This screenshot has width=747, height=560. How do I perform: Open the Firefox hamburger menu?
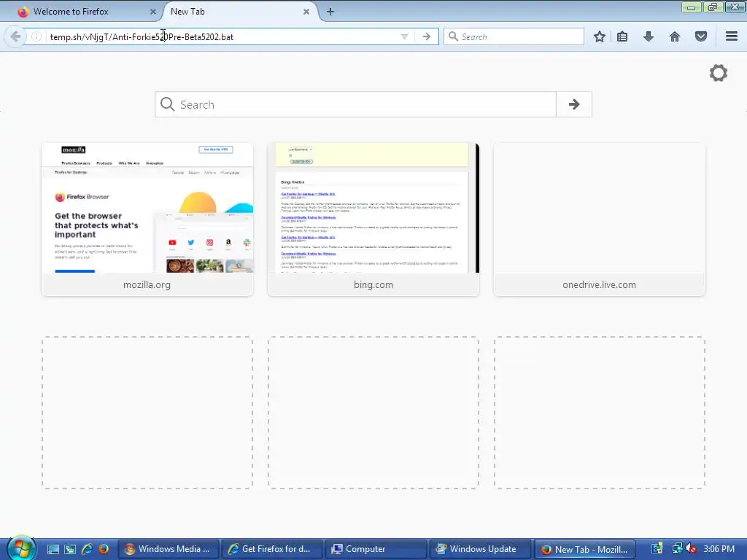click(732, 36)
